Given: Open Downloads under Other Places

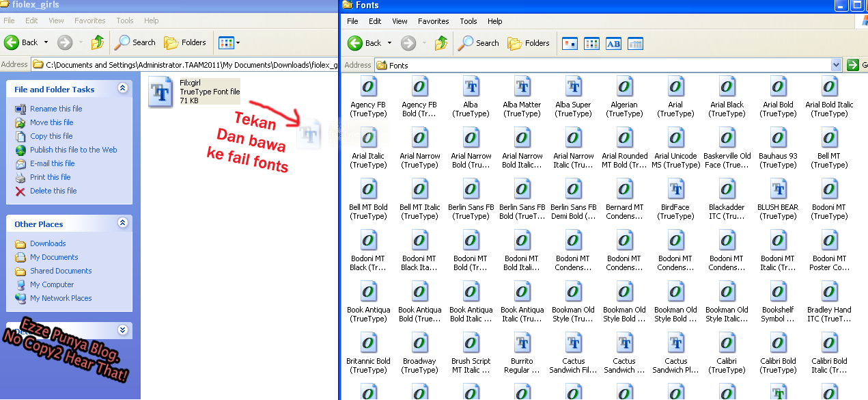Looking at the screenshot, I should click(x=48, y=243).
